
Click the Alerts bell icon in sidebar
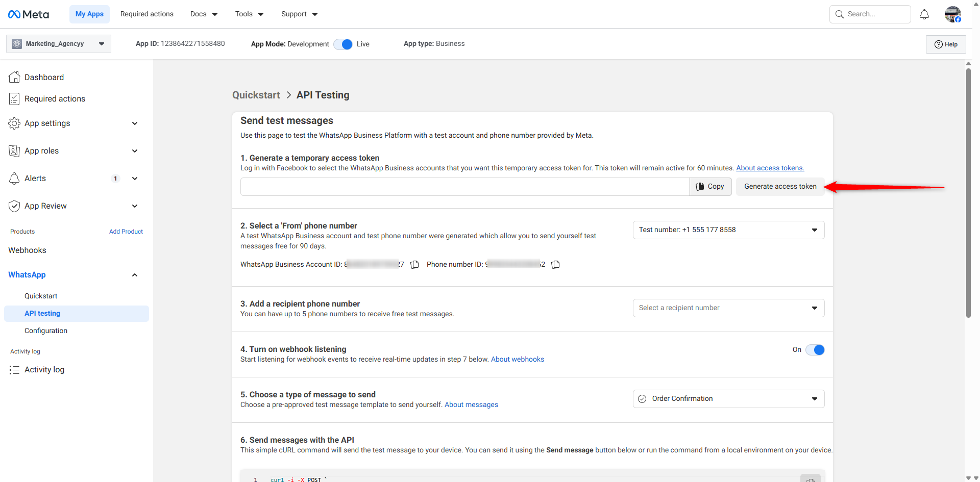[14, 179]
